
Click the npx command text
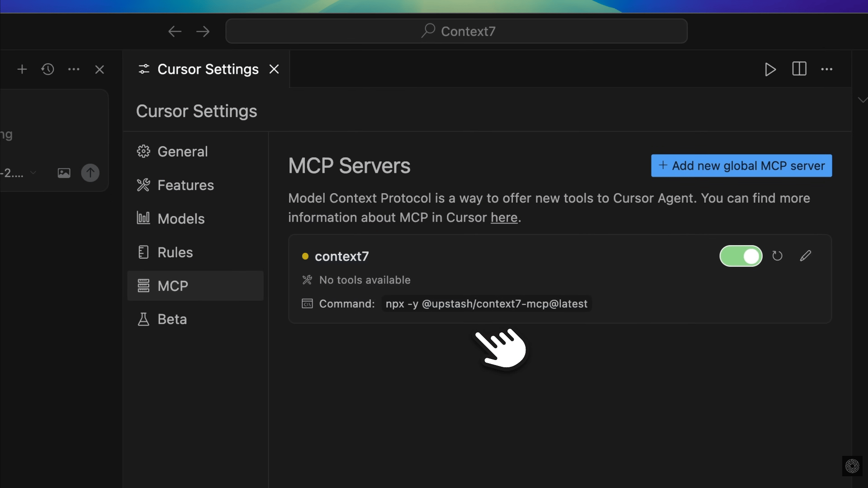tap(487, 304)
